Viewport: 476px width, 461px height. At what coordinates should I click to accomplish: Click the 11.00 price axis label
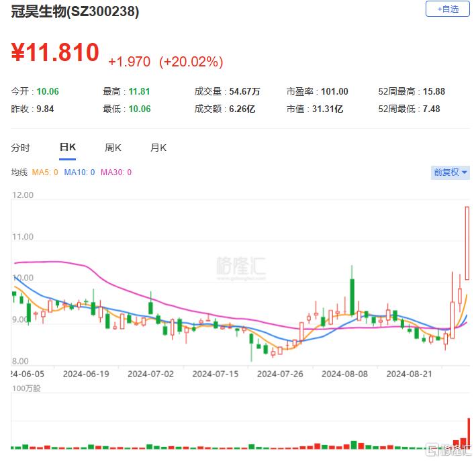coord(23,236)
